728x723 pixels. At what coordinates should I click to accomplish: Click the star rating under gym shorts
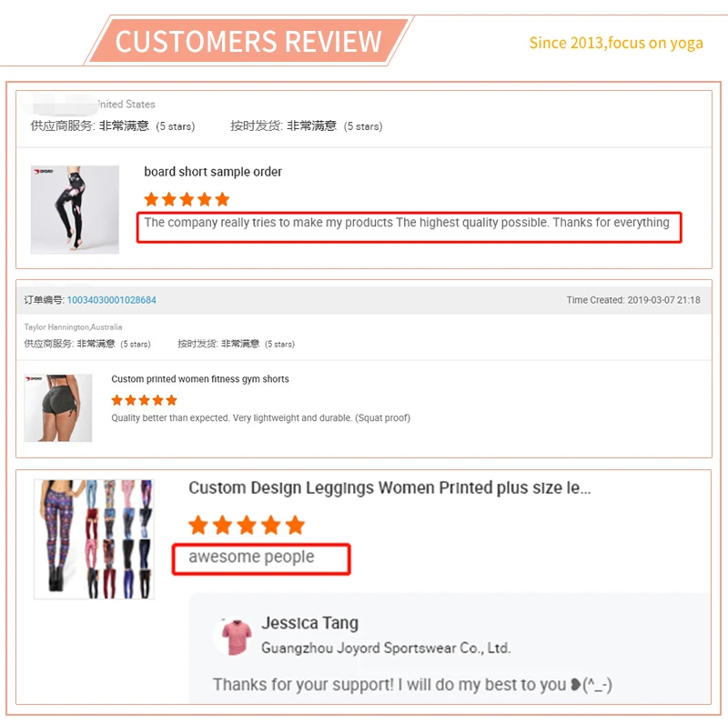pos(145,400)
